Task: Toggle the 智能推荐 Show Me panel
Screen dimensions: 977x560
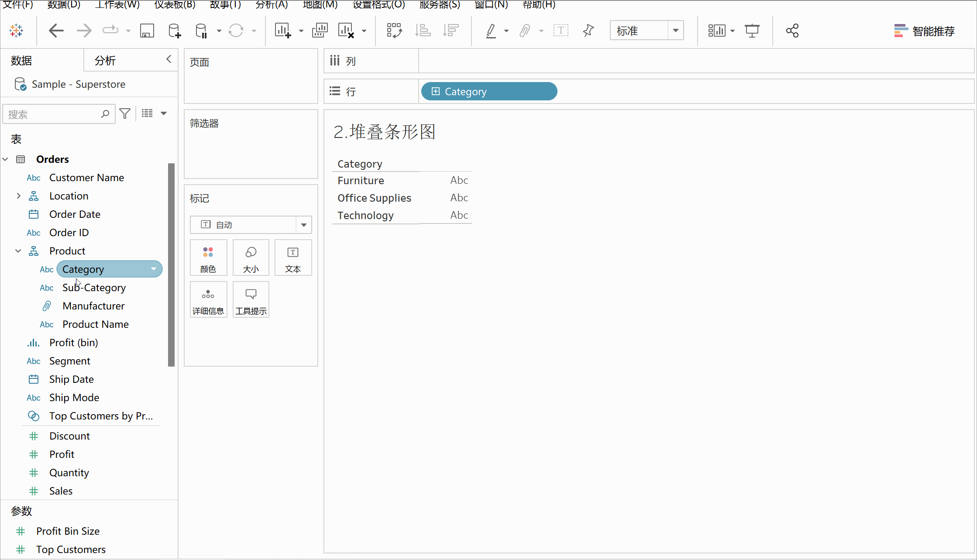Action: (x=924, y=31)
